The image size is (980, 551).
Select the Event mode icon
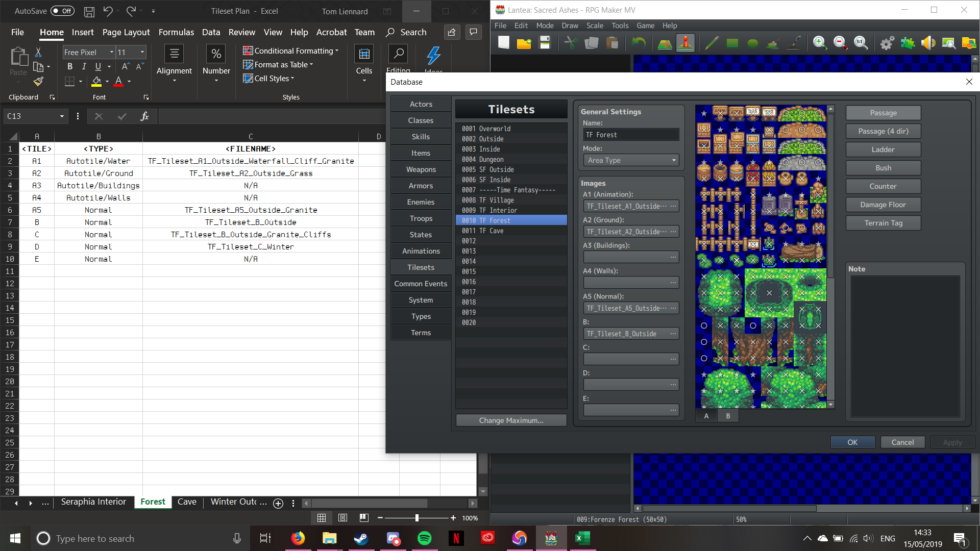(x=685, y=43)
